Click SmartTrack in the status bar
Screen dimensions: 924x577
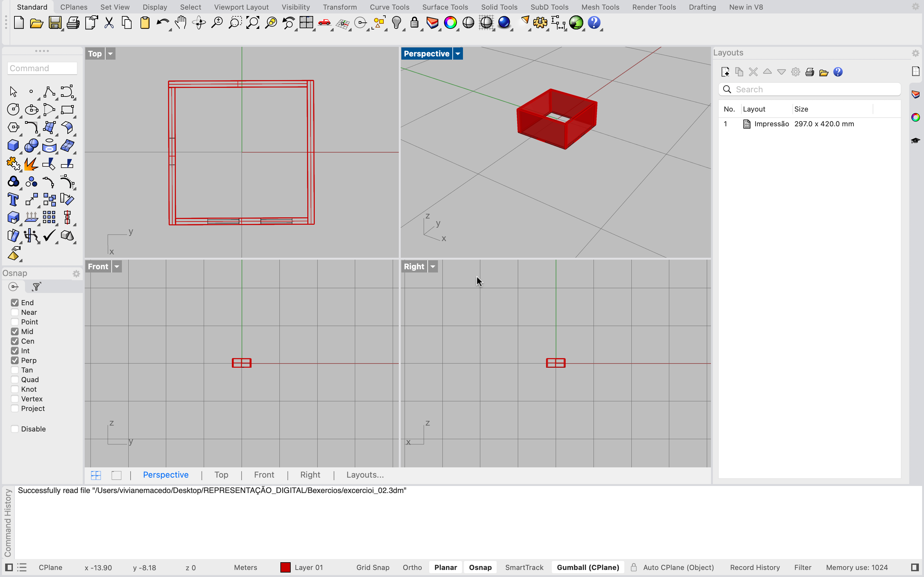[524, 567]
